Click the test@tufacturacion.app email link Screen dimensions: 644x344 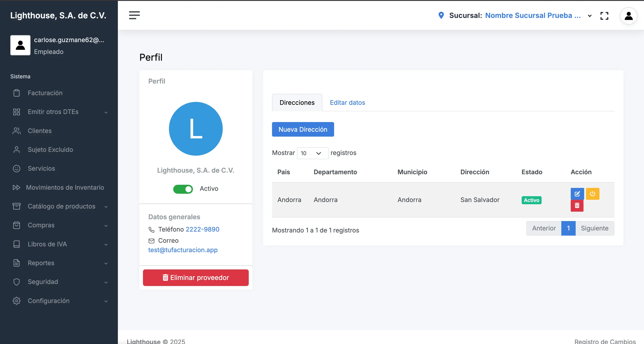(183, 250)
